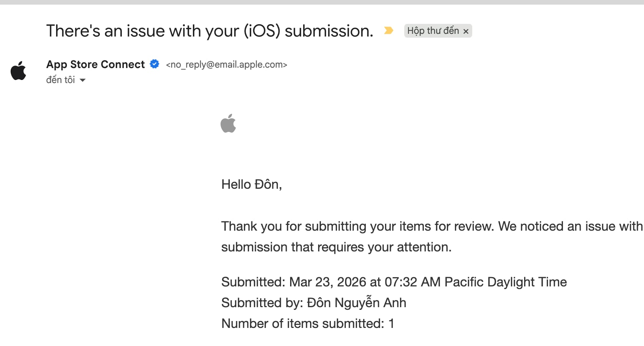This screenshot has height=346, width=644.
Task: Click the gray bar at window top
Action: [322, 2]
